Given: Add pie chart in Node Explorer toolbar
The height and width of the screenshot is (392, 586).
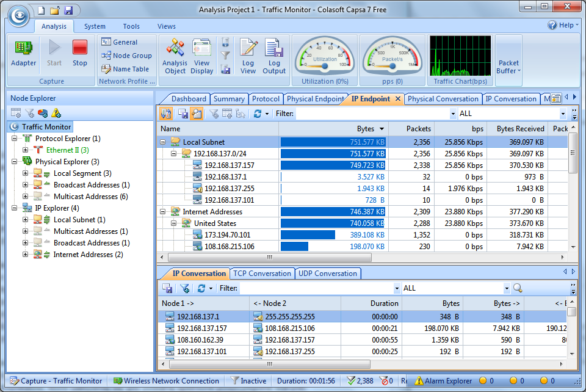Looking at the screenshot, I should click(43, 113).
